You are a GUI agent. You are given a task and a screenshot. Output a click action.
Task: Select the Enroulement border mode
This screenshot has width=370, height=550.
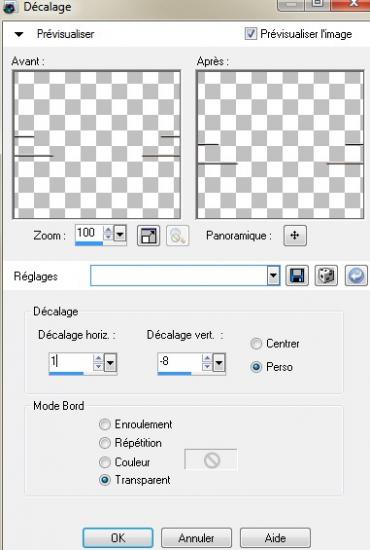click(105, 425)
